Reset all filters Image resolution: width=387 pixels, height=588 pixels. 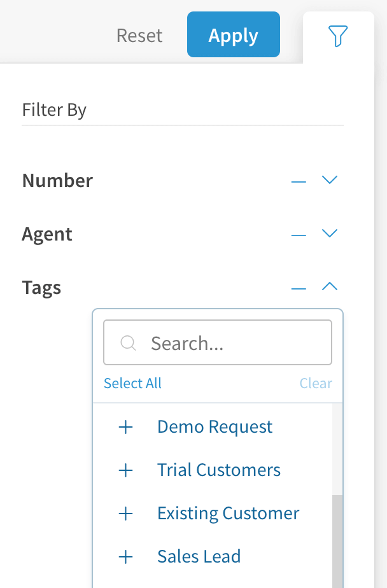[139, 36]
